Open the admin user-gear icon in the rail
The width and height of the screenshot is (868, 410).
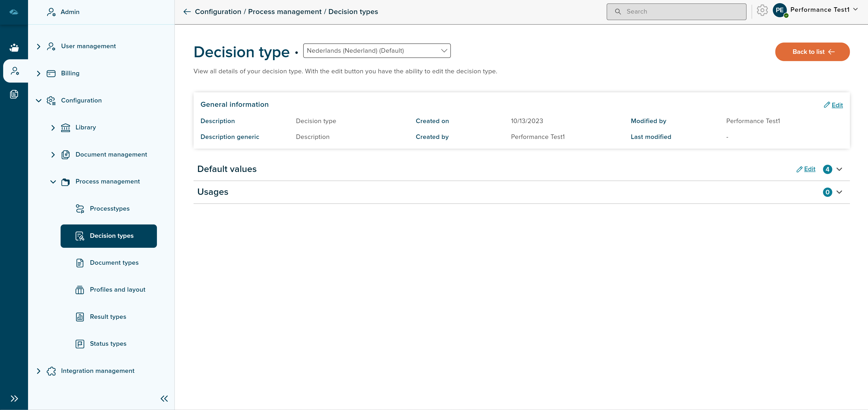coord(15,71)
